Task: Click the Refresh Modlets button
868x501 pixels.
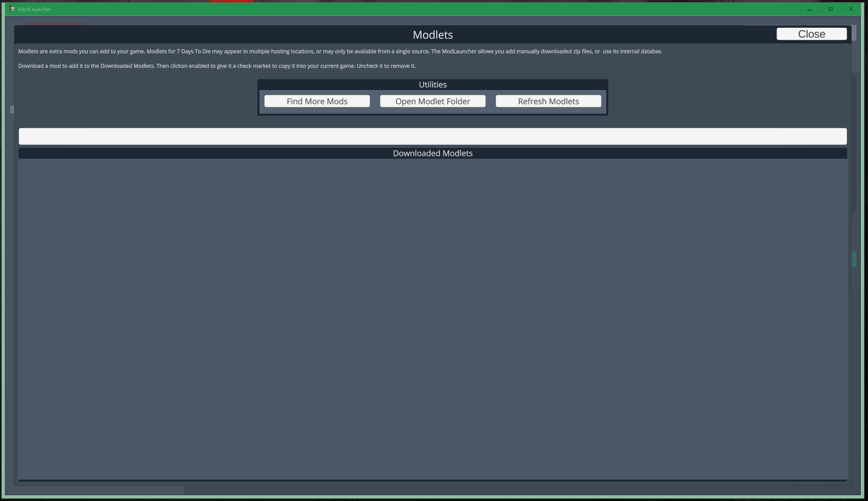Action: [x=548, y=101]
